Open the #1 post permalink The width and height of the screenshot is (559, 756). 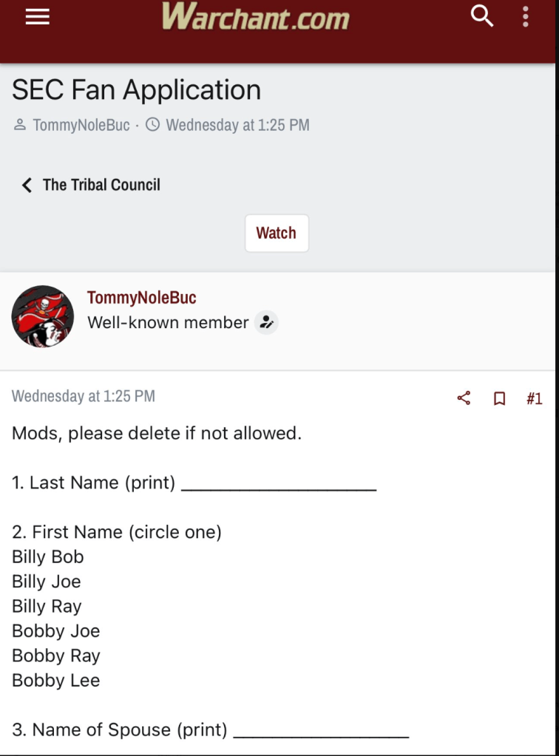pyautogui.click(x=534, y=399)
